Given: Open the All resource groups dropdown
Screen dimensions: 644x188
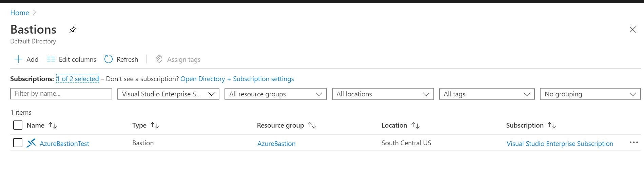Looking at the screenshot, I should point(275,94).
